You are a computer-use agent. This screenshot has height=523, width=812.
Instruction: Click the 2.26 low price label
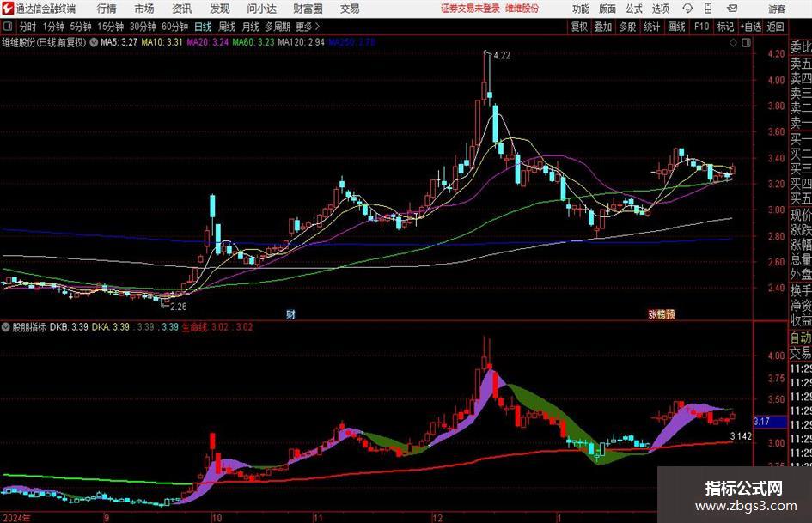[x=178, y=307]
